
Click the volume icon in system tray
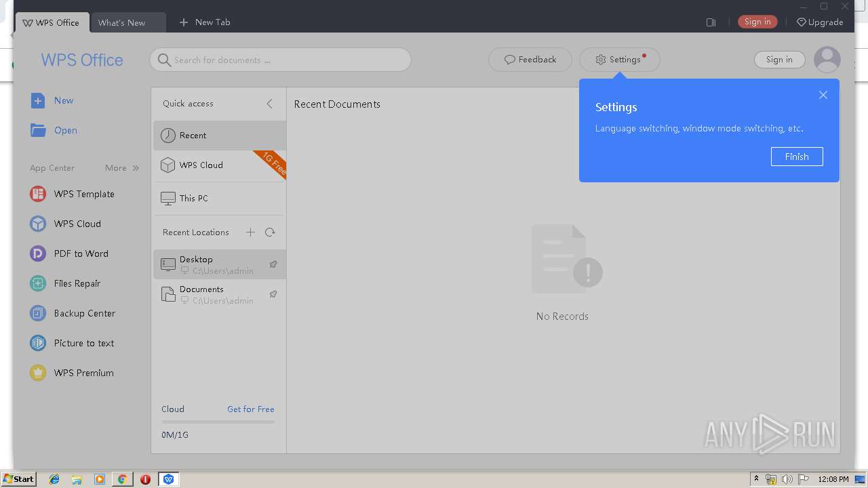tap(787, 479)
